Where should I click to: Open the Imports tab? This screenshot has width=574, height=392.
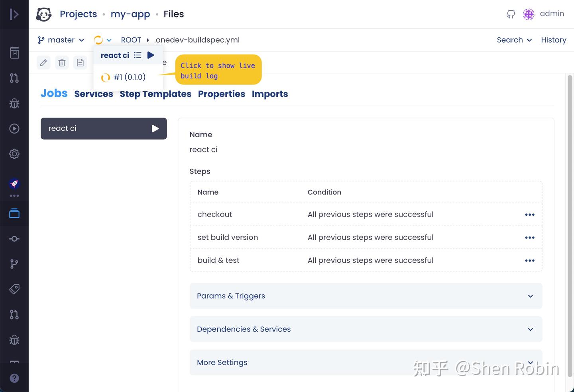click(270, 94)
